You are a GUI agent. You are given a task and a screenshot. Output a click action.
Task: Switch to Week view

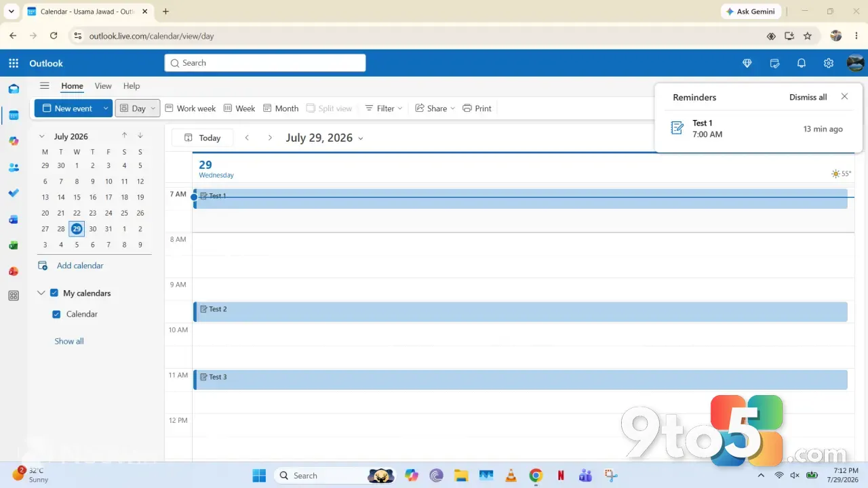(x=239, y=108)
